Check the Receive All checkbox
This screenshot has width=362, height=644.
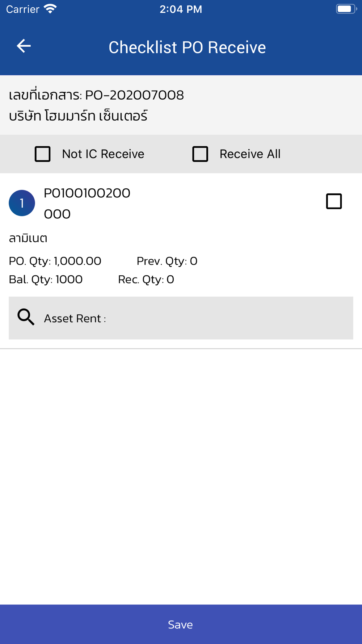200,154
